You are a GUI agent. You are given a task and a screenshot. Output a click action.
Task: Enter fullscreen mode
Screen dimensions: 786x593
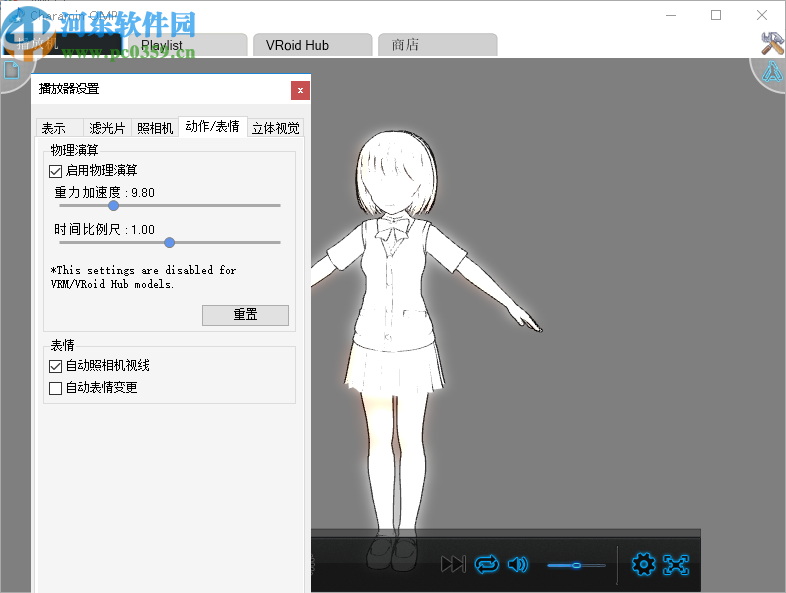pos(676,564)
